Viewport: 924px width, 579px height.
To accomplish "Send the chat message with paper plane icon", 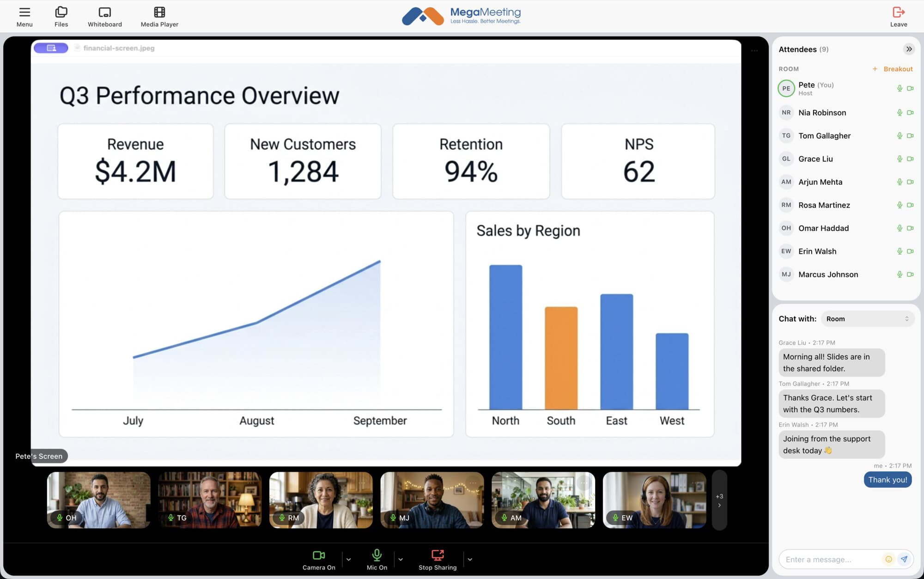I will [904, 559].
